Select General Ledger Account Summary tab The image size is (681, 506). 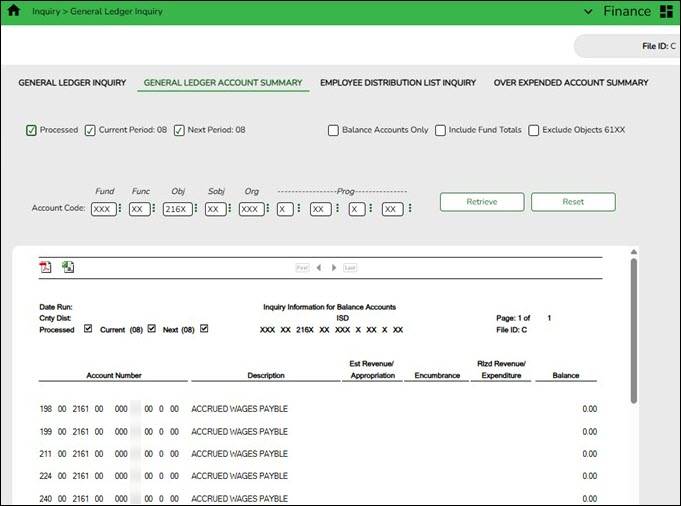pyautogui.click(x=223, y=83)
